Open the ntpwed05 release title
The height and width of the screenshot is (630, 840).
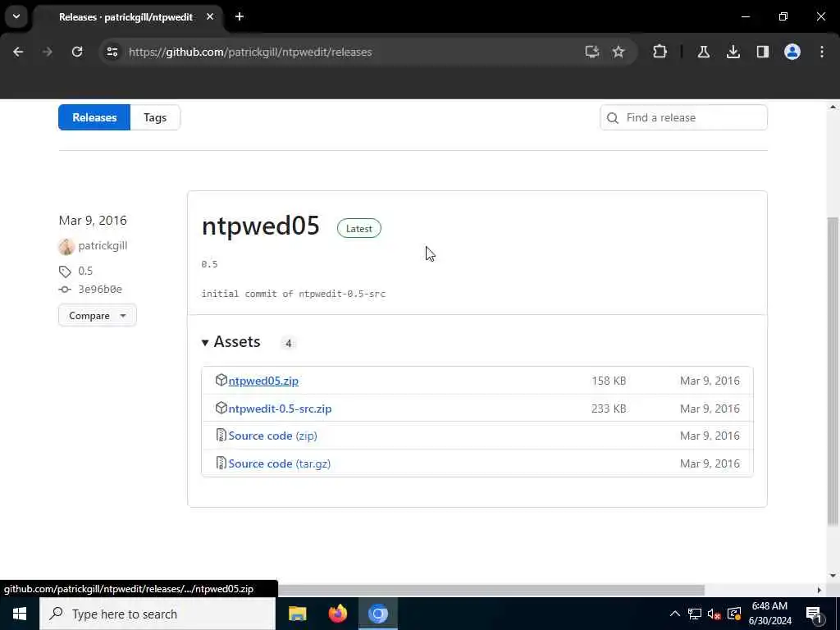coord(260,226)
